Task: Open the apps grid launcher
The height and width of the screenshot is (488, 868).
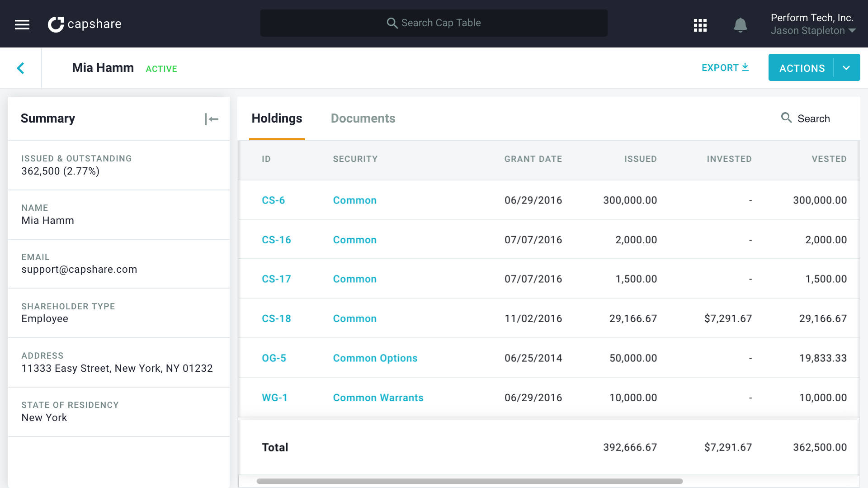Action: point(700,25)
